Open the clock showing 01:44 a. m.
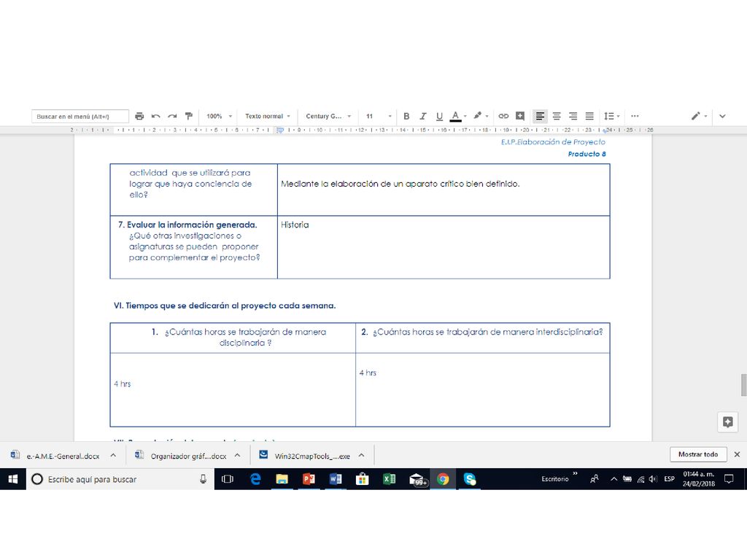This screenshot has height=560, width=747. tap(699, 479)
